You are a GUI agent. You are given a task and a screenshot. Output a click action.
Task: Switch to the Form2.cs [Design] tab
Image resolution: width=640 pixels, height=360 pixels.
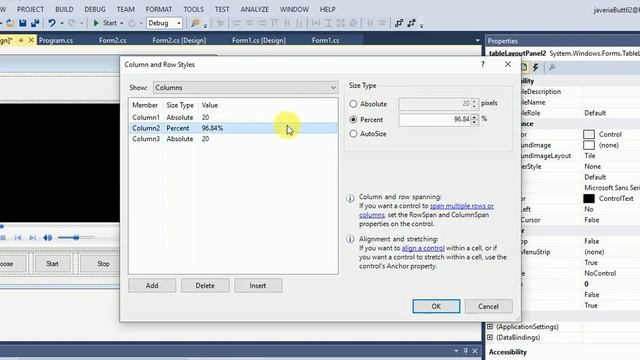pyautogui.click(x=179, y=40)
